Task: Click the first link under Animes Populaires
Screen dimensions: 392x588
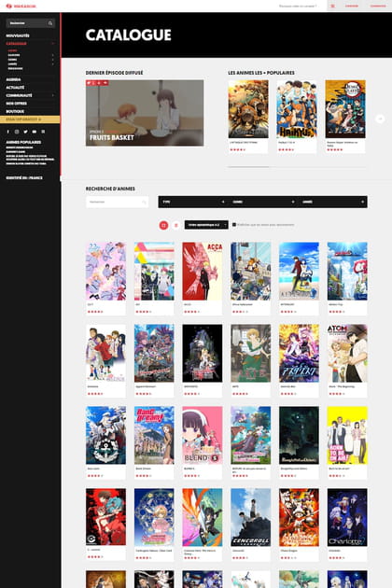Action: tap(19, 147)
